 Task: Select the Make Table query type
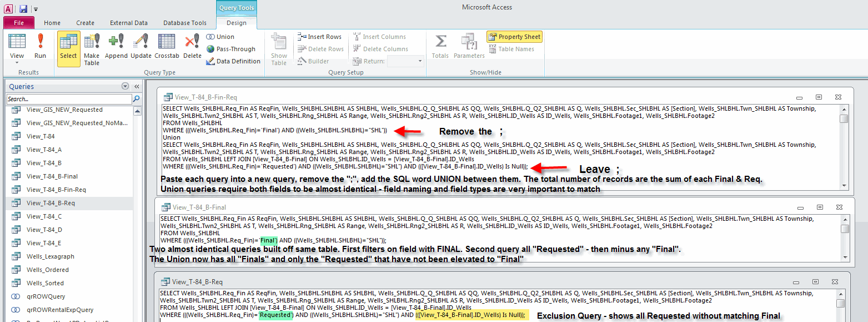click(x=92, y=48)
